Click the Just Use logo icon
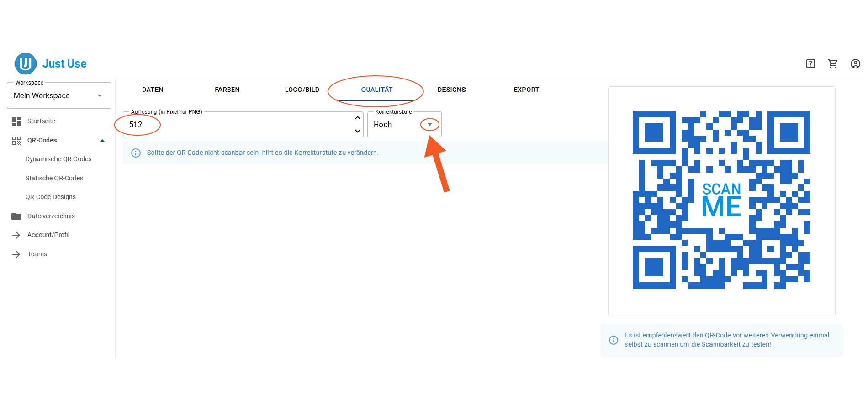This screenshot has width=868, height=411. click(26, 63)
